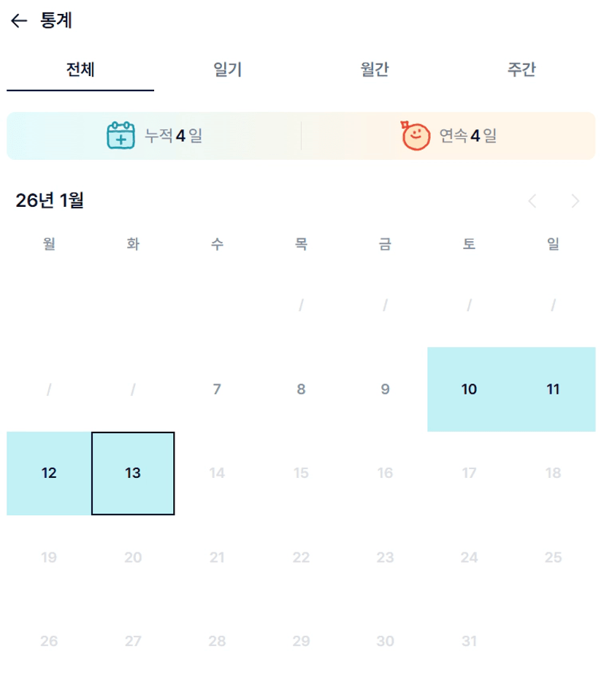
Task: Select January 13 on the calendar
Action: (133, 473)
